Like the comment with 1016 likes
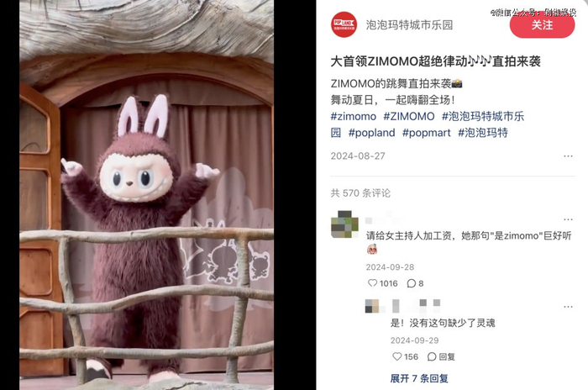This screenshot has height=390, width=588. 372,283
